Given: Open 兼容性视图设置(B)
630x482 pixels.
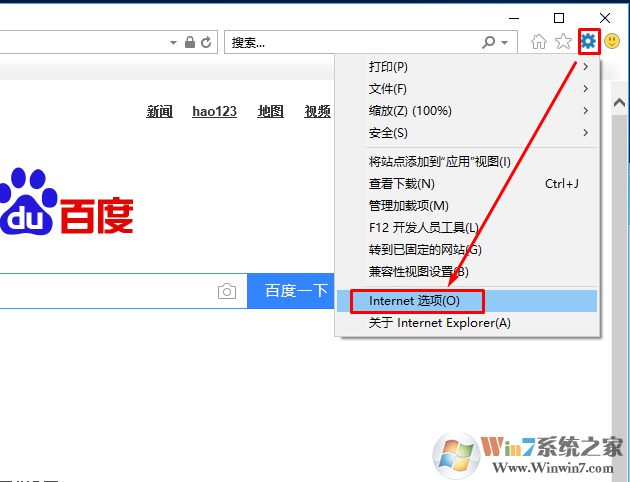Looking at the screenshot, I should [467, 272].
